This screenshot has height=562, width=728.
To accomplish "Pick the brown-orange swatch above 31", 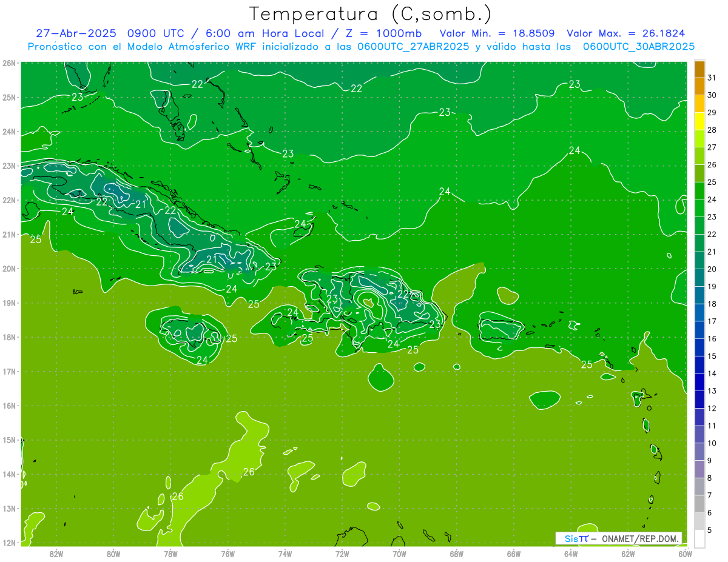I will [699, 69].
